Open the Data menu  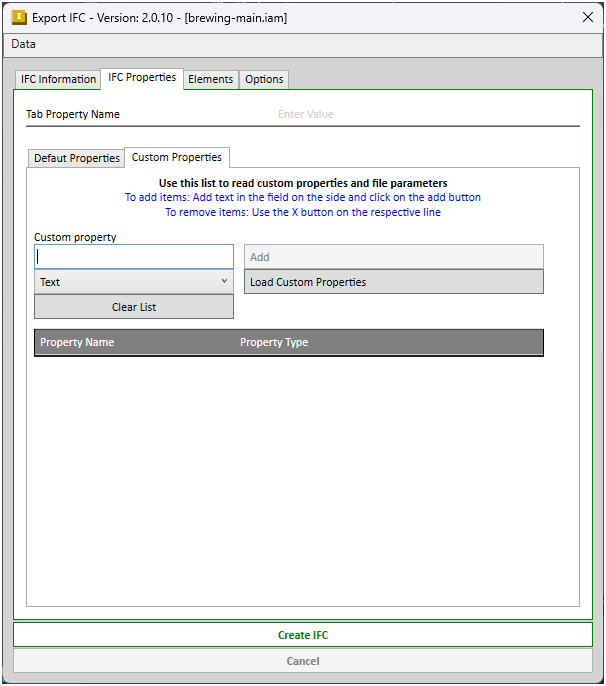pos(23,44)
